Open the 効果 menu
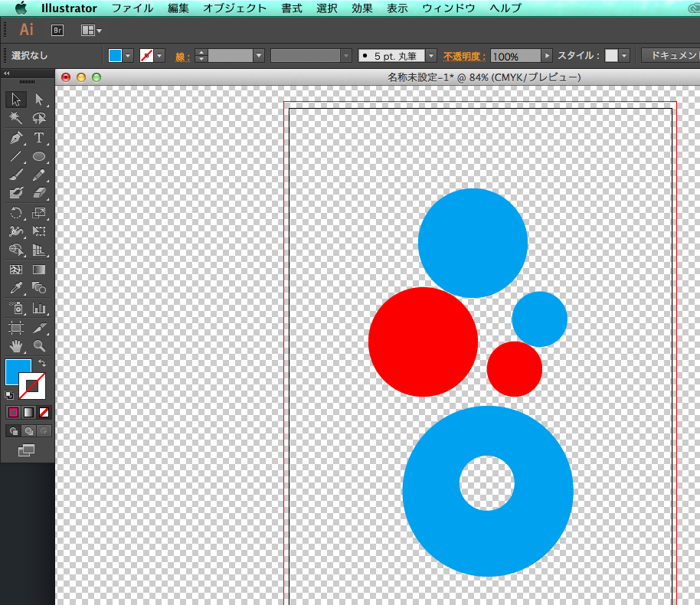This screenshot has width=700, height=605. click(363, 8)
